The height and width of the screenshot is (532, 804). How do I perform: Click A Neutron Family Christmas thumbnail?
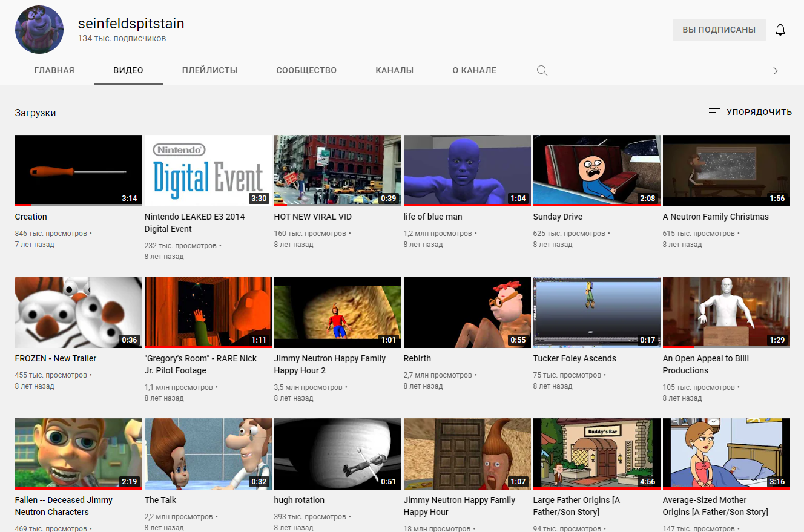727,171
